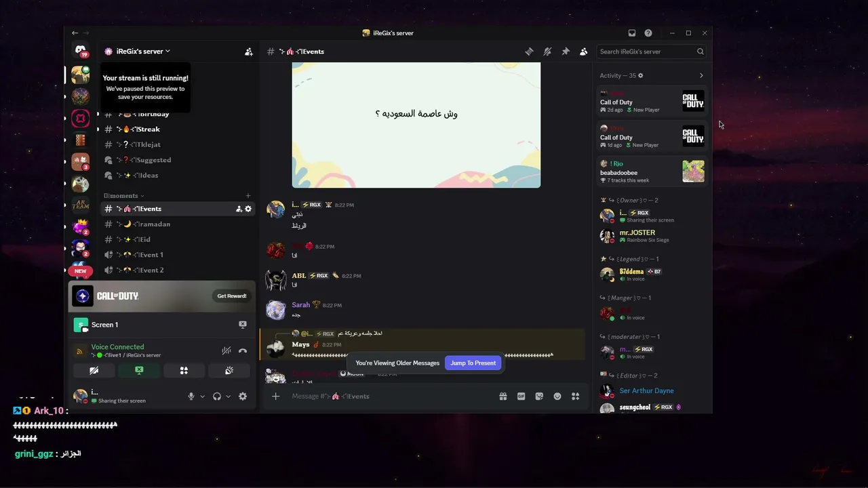868x488 pixels.
Task: Toggle the member list icon
Action: click(x=583, y=52)
